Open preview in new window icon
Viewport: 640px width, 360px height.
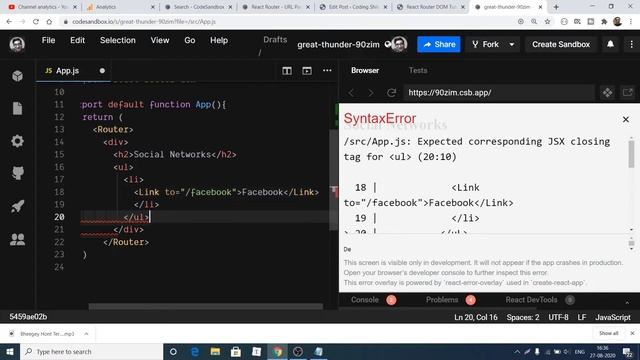pos(627,93)
